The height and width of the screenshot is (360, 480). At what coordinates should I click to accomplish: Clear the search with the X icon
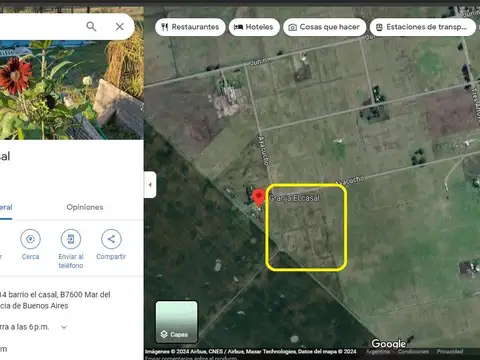pos(120,26)
